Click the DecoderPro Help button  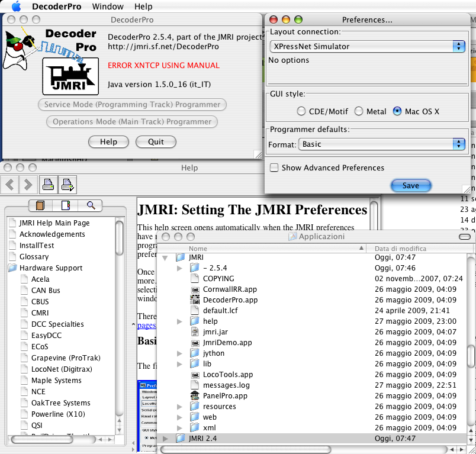(108, 141)
